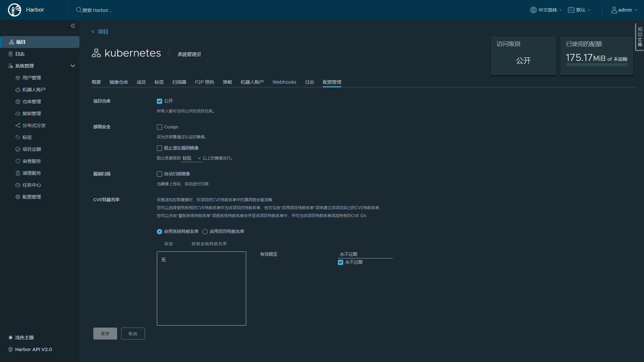
Task: Click the 日志 sidebar icon
Action: point(11,54)
